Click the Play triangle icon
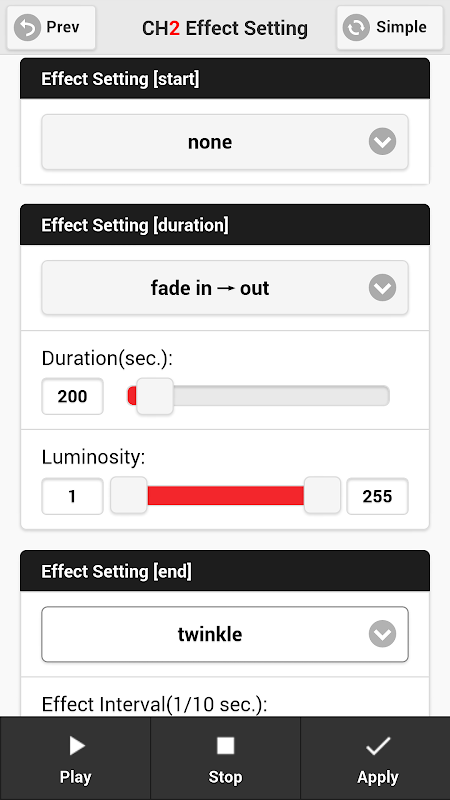Image resolution: width=450 pixels, height=800 pixels. [77, 746]
